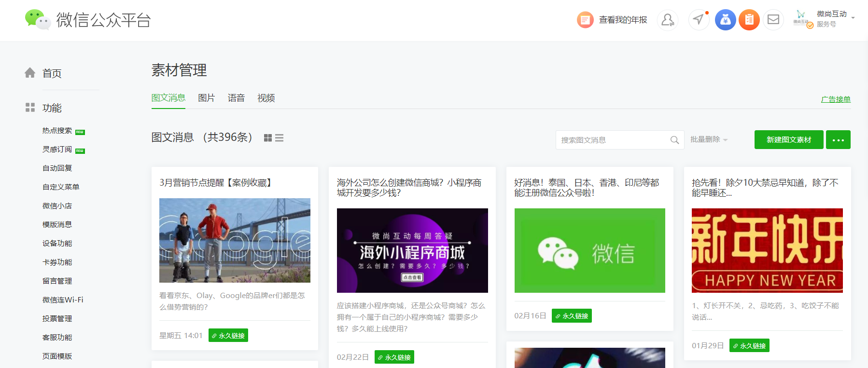Screen dimensions: 868x368
Task: Open 页面模版 in sidebar
Action: [57, 356]
